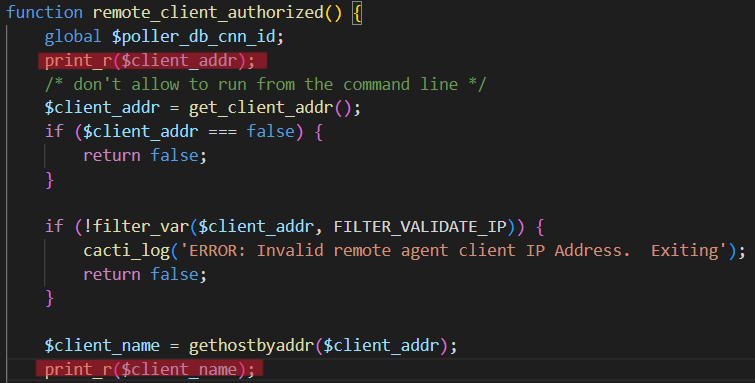Click the comment 'don't allow to run from the command line'
The height and width of the screenshot is (383, 755).
click(265, 84)
